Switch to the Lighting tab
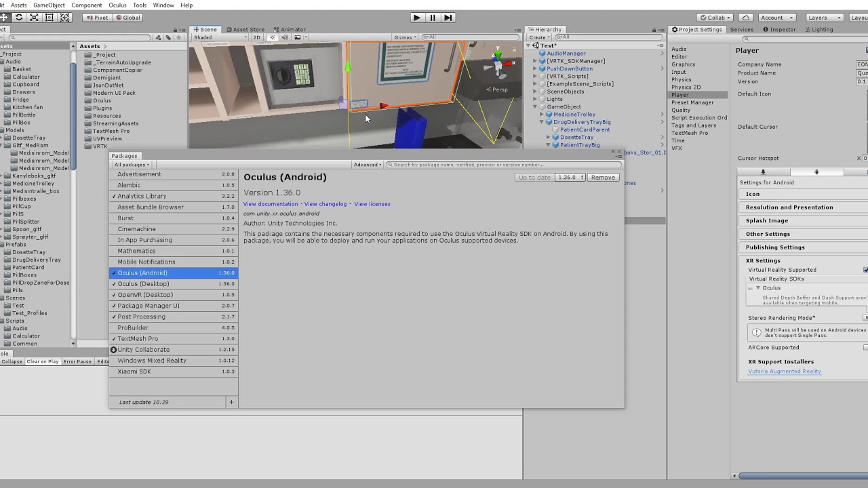The width and height of the screenshot is (868, 488). (x=818, y=29)
